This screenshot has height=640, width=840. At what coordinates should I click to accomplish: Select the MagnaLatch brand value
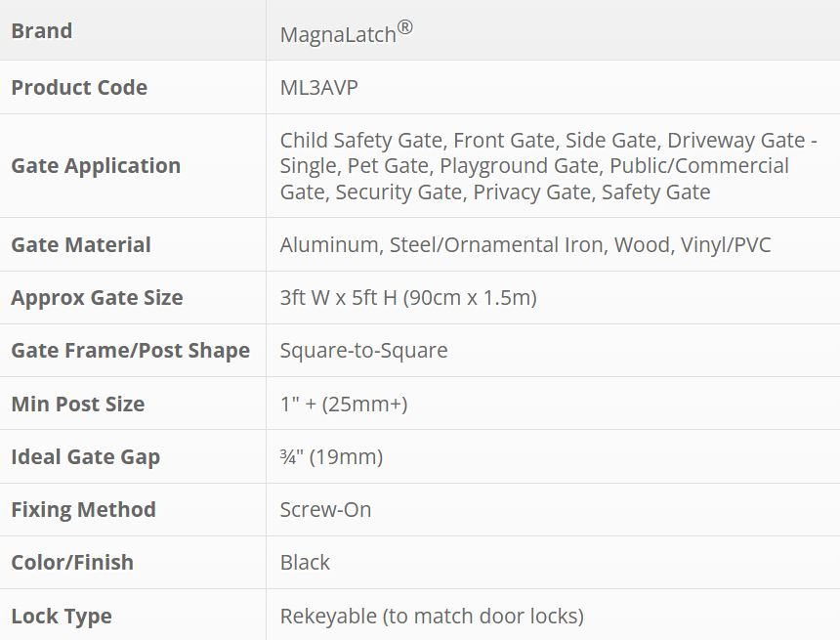346,33
